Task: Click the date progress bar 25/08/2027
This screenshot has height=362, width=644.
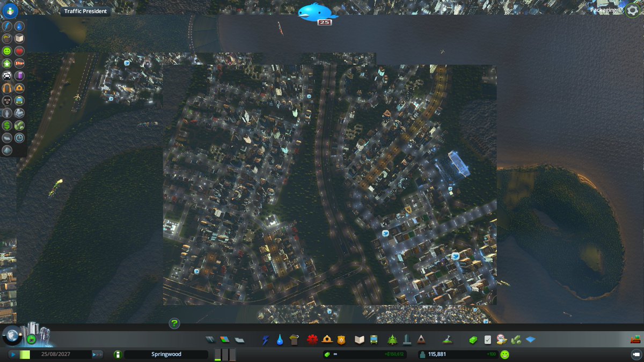Action: tap(56, 354)
